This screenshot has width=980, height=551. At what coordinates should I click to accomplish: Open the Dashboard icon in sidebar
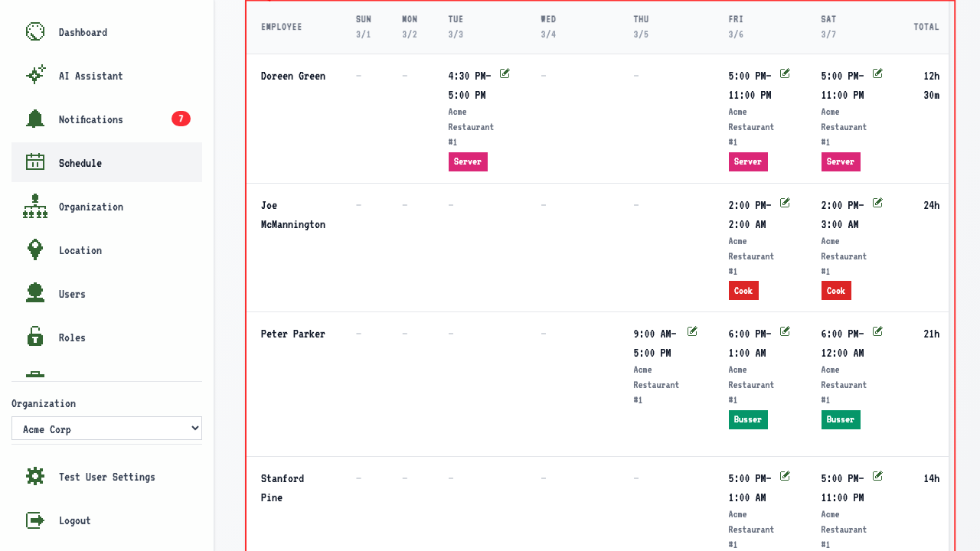[35, 32]
